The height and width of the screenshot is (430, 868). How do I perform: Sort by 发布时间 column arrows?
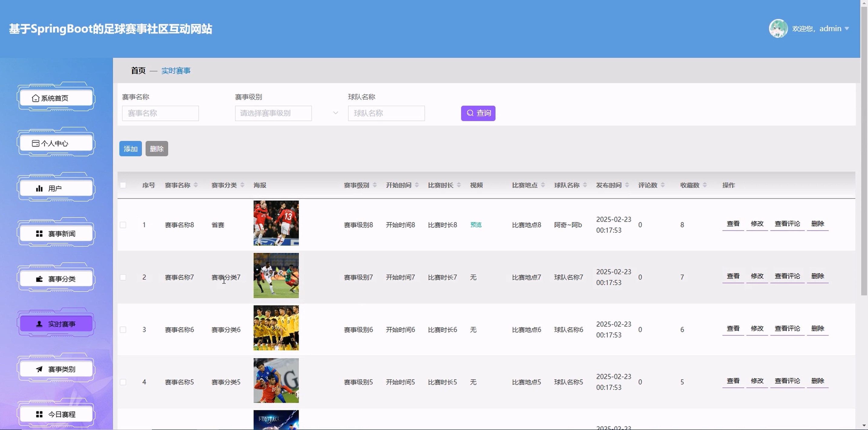click(627, 185)
